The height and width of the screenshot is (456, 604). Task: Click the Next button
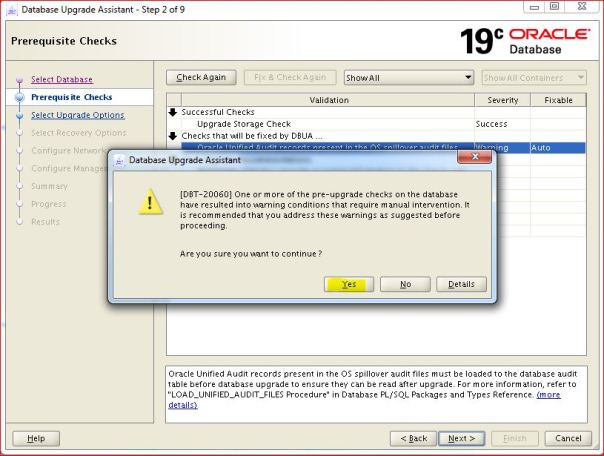[461, 438]
